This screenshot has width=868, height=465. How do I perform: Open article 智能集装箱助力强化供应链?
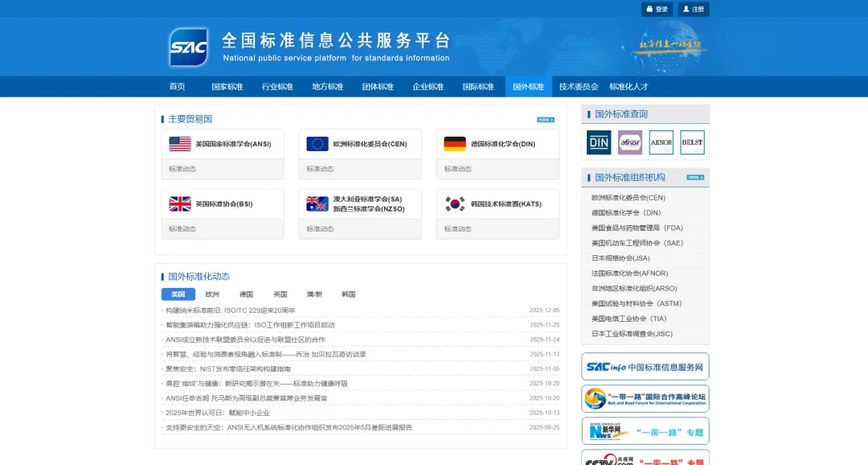pos(250,325)
